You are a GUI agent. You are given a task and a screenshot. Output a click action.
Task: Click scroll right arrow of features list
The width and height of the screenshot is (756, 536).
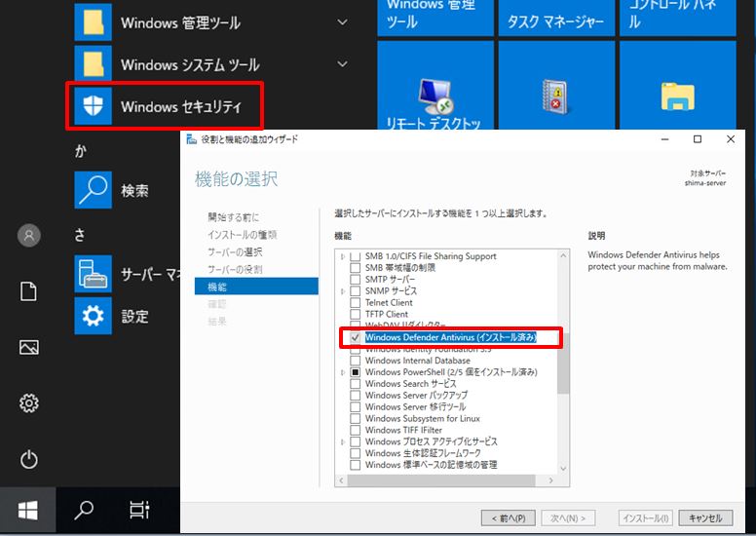[x=550, y=480]
